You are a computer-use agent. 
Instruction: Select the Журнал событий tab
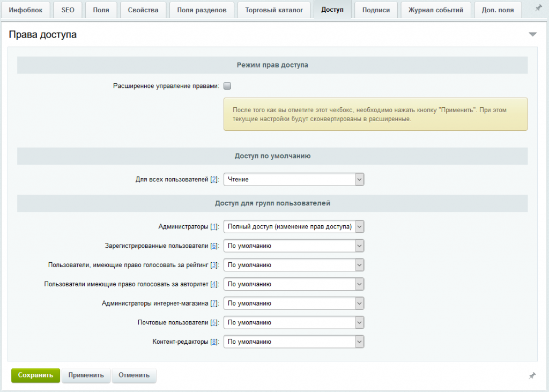tap(435, 10)
